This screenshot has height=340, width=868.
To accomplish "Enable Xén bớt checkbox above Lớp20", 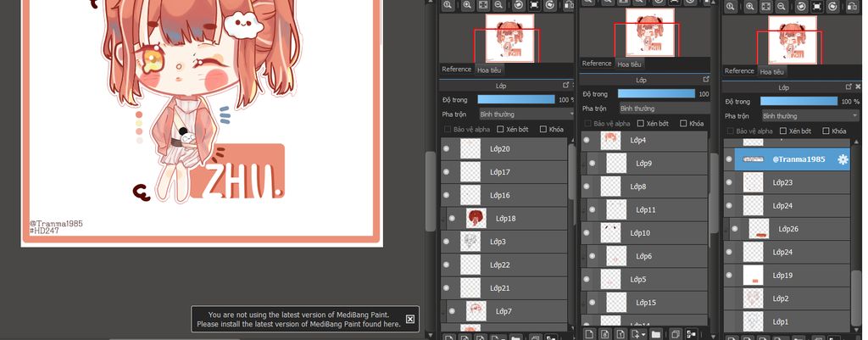I will (x=500, y=129).
